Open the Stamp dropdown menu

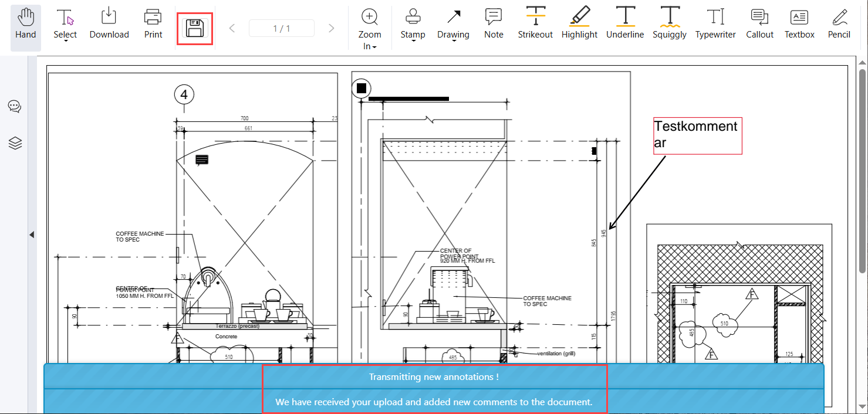(413, 41)
